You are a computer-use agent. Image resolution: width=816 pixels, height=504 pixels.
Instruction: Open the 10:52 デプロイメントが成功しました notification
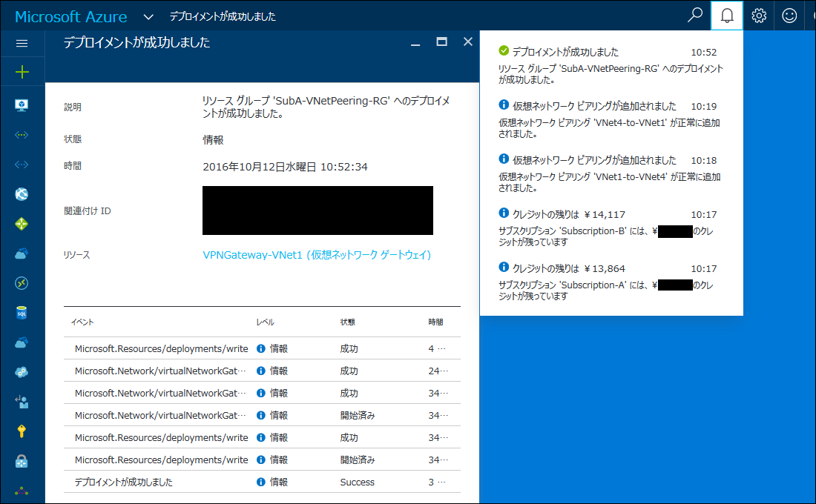coord(611,65)
